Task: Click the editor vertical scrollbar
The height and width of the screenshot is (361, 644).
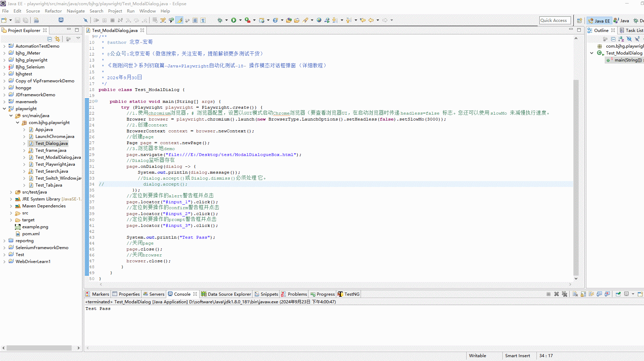Action: (576, 177)
